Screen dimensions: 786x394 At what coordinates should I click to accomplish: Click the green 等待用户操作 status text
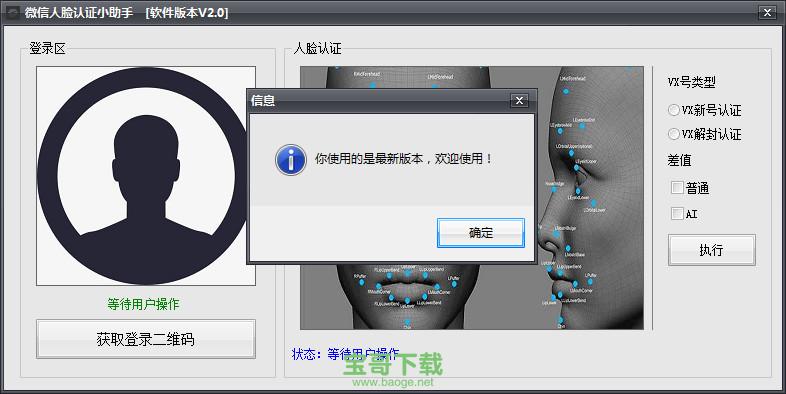pyautogui.click(x=143, y=304)
